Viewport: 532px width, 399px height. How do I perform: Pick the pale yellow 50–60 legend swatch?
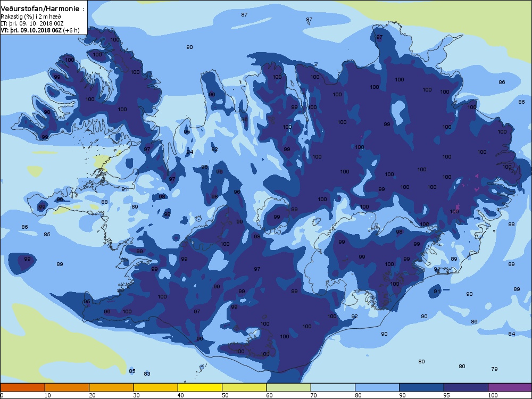tap(244, 387)
